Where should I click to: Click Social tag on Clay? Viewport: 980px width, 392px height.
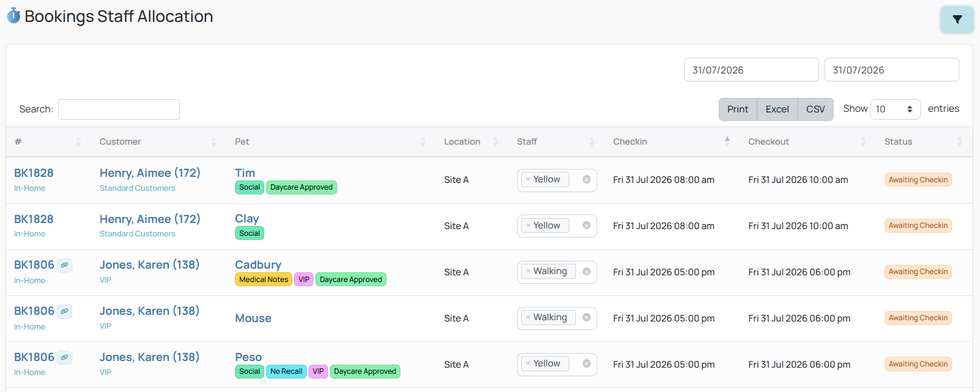(x=250, y=233)
